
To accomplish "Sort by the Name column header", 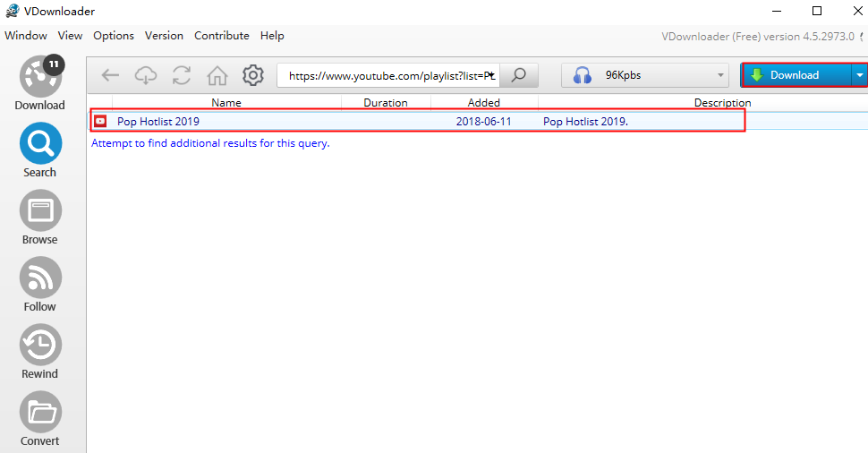I will (x=226, y=102).
